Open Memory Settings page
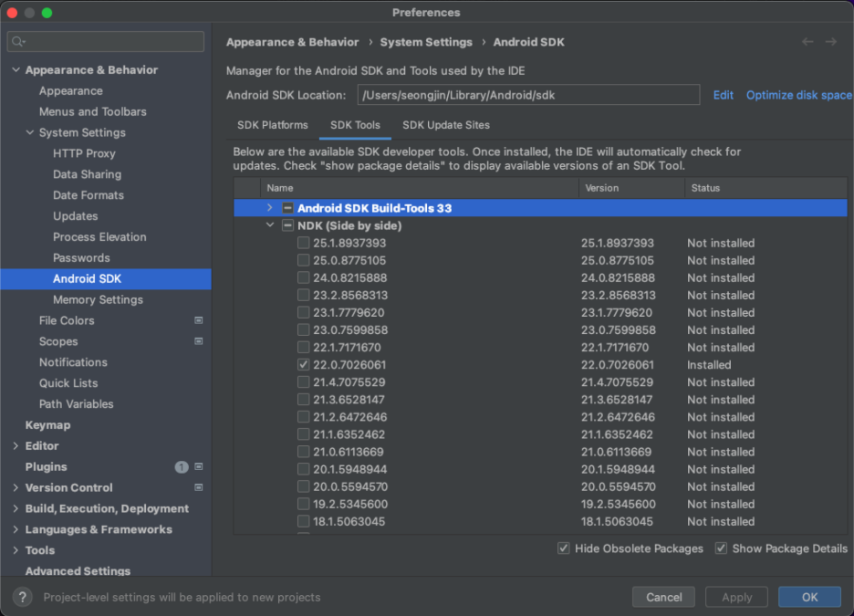Viewport: 854px width, 616px height. pyautogui.click(x=98, y=299)
